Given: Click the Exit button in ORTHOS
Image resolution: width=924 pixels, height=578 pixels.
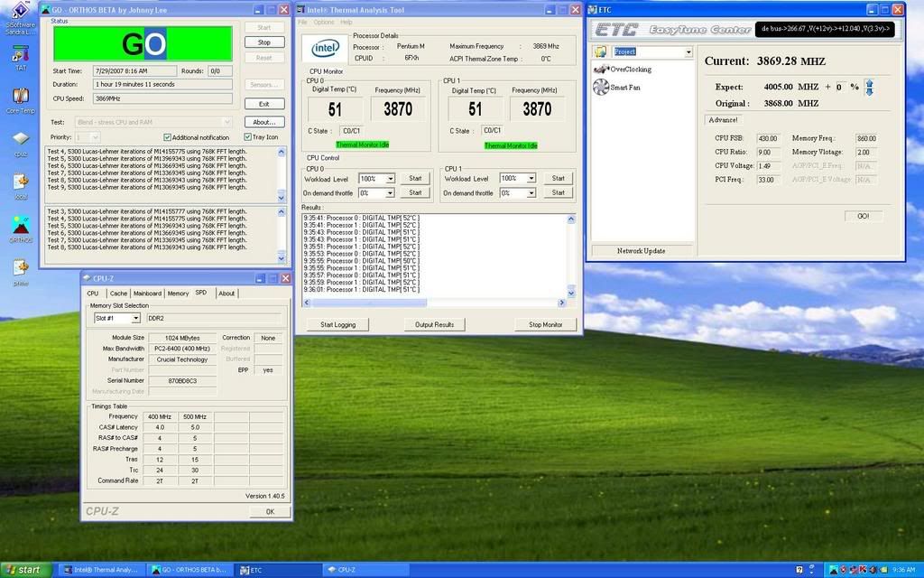Looking at the screenshot, I should coord(264,104).
